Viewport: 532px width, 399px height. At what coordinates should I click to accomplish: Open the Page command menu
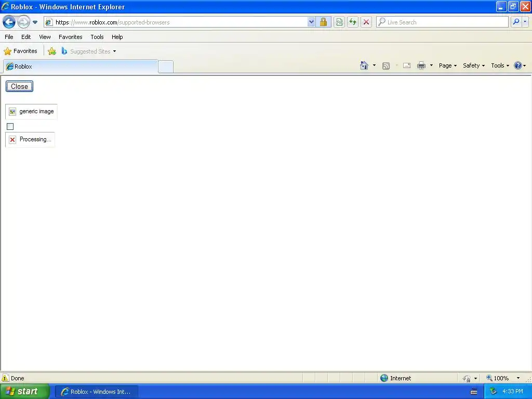[447, 65]
